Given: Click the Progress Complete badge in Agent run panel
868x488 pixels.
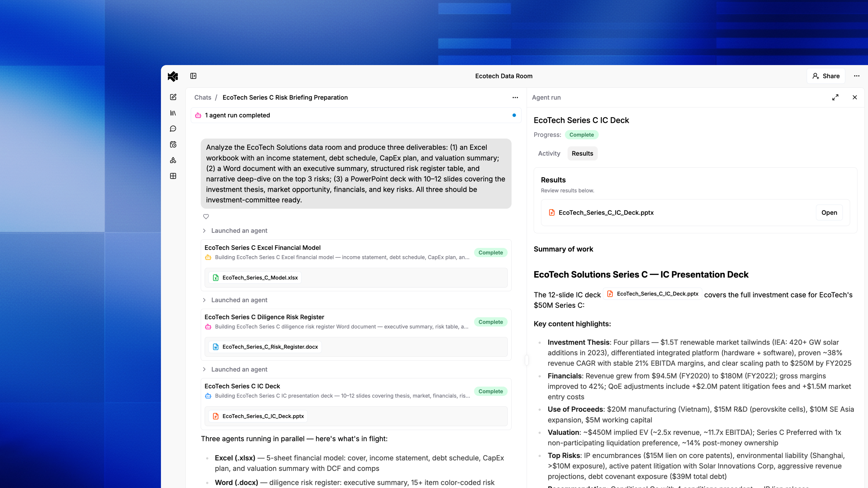Looking at the screenshot, I should point(582,135).
